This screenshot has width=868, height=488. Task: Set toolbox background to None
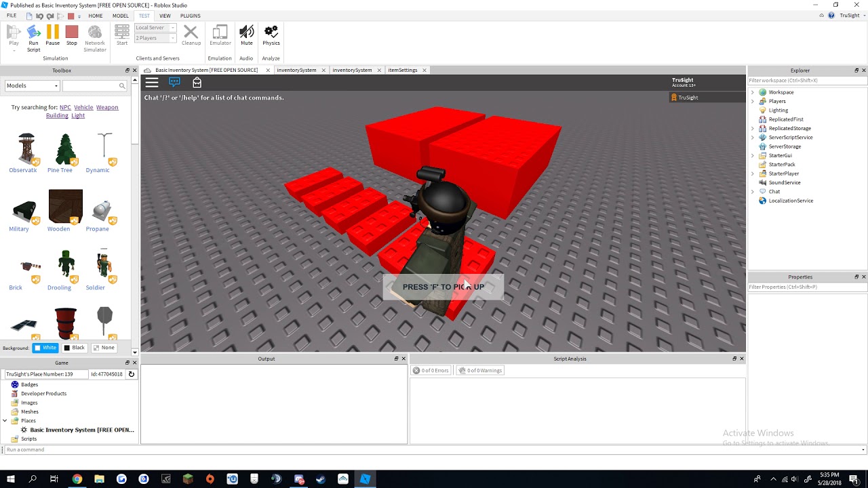click(x=104, y=348)
